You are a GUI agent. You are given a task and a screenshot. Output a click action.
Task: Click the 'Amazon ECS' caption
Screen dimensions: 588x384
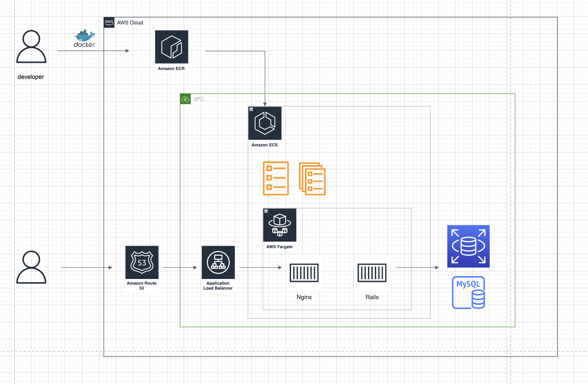[x=265, y=145]
